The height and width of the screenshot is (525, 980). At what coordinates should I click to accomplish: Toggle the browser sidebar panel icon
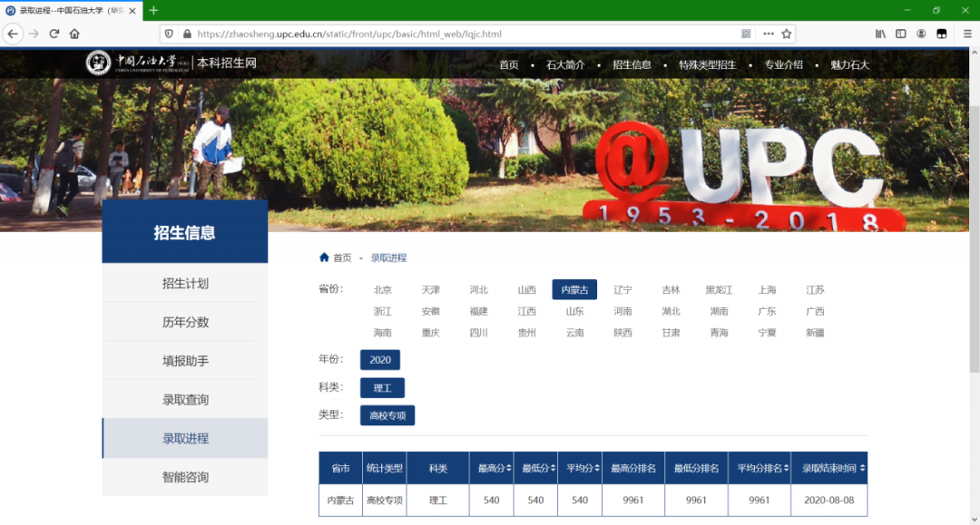click(900, 34)
